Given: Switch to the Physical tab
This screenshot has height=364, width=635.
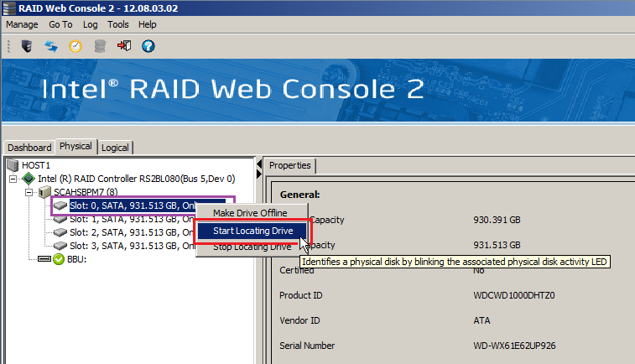Looking at the screenshot, I should 75,146.
